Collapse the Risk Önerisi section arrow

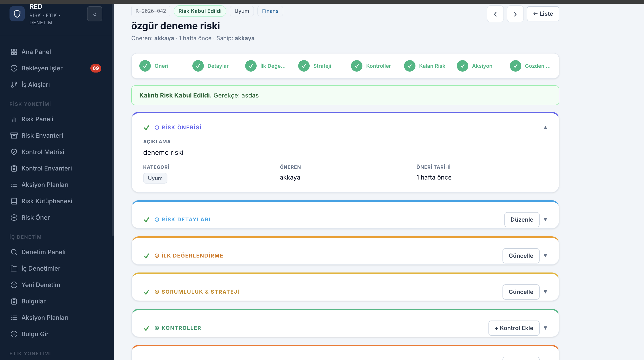pos(546,127)
